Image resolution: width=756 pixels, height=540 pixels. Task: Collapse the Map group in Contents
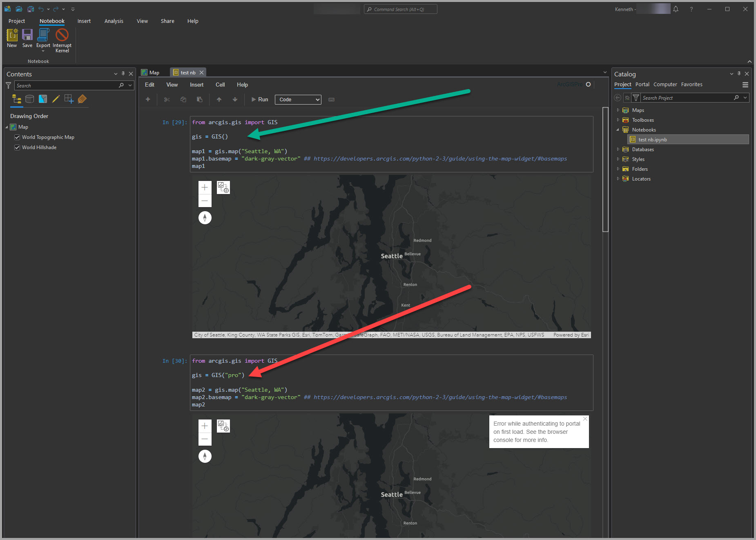[x=7, y=127]
